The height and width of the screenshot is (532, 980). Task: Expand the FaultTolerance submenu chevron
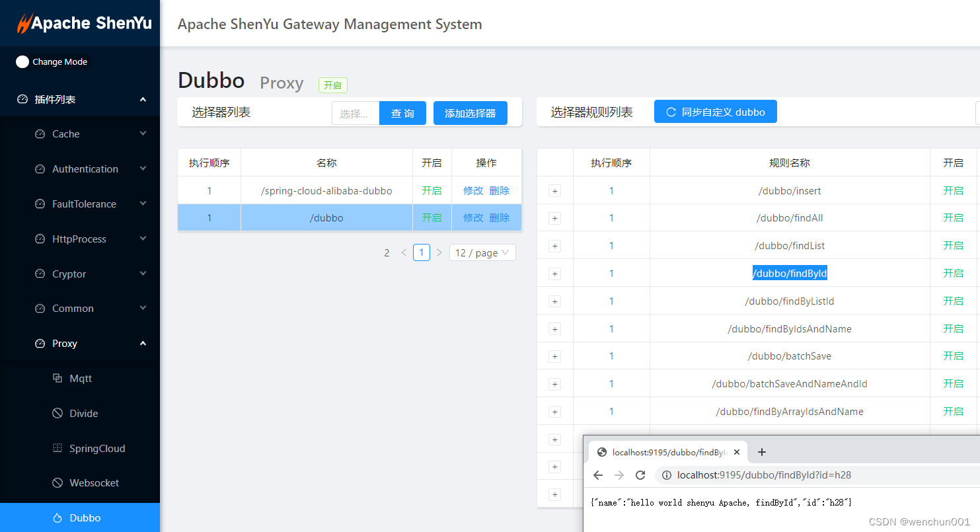143,204
